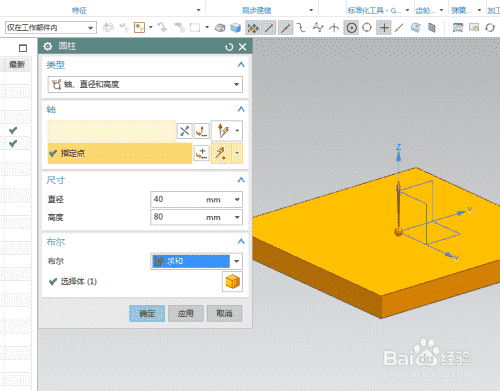Toggle the snap Existing Point plus icon
Screen dimensions: 500x391
(x=384, y=28)
